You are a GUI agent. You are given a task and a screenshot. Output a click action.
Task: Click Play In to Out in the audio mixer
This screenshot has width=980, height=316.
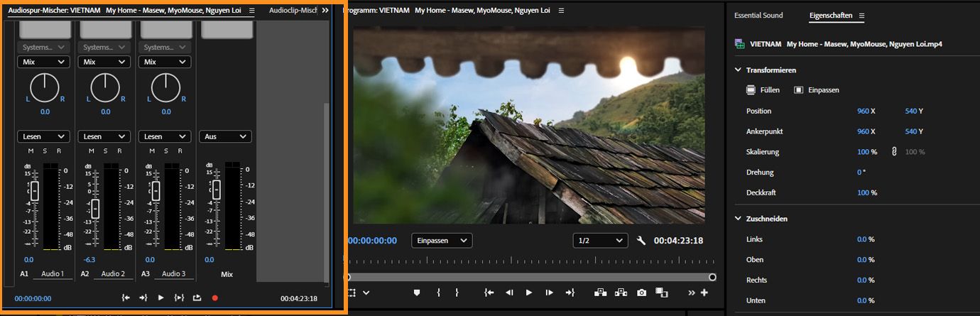point(179,298)
